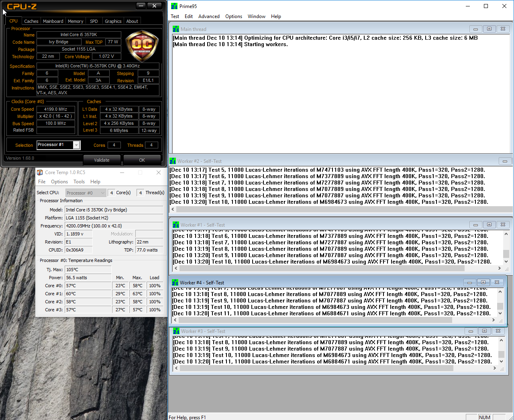Viewport: 514px width, 420px height.
Task: Click the Worker #4 Self-Test window icon
Action: 175,282
